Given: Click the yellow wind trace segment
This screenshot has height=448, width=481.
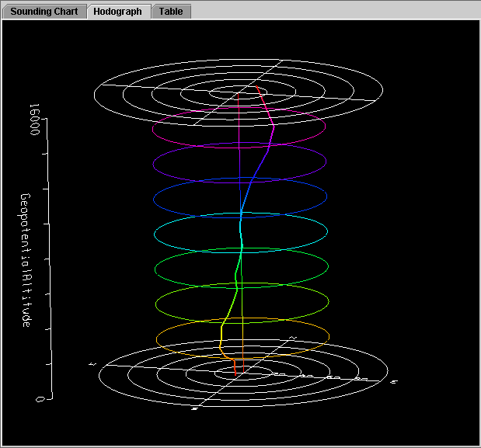Looking at the screenshot, I should [x=221, y=335].
